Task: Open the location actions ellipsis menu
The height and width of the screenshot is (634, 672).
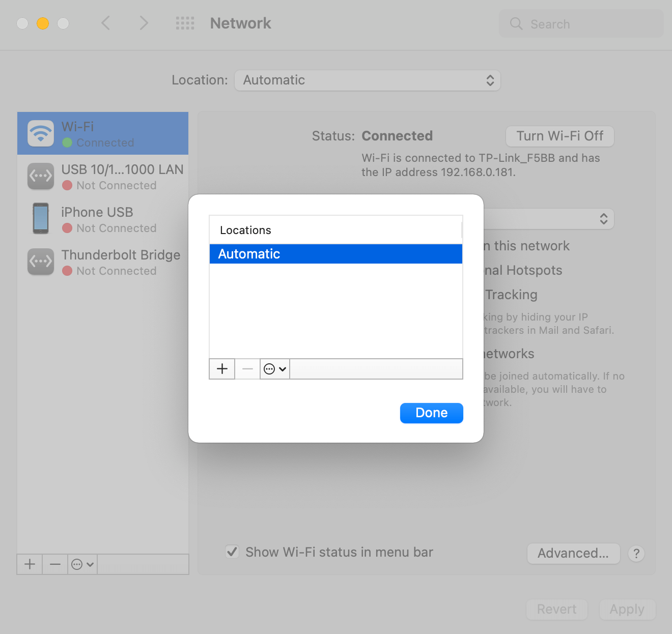Action: click(x=275, y=369)
